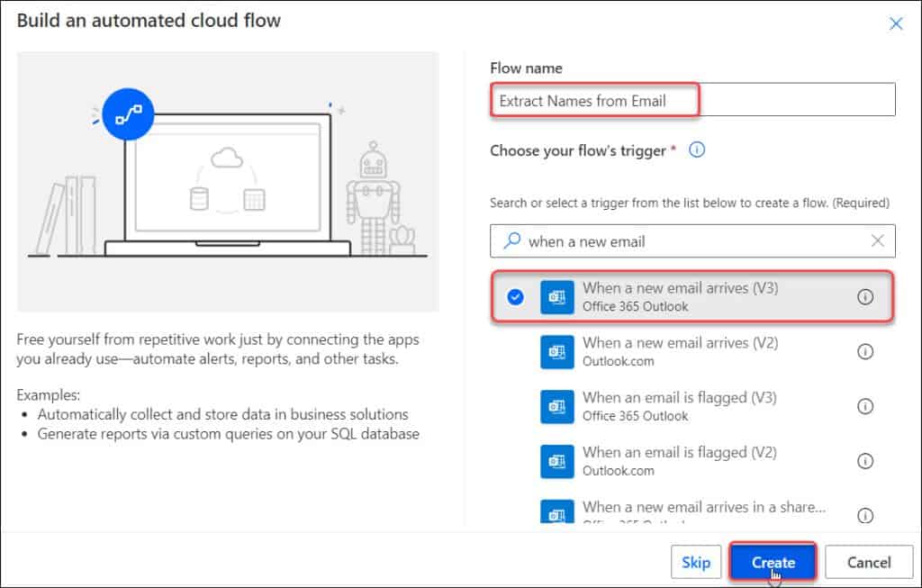Close the Build an automated cloud flow dialog
Image resolution: width=922 pixels, height=588 pixels.
coord(896,23)
